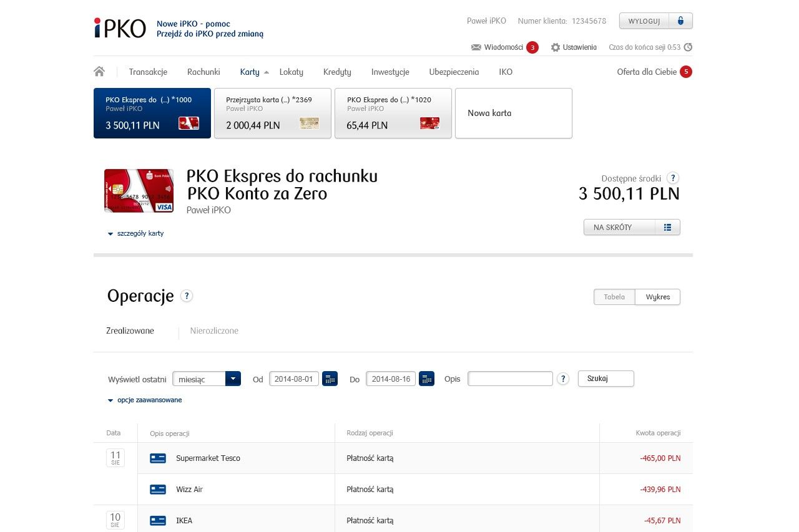This screenshot has width=799, height=532.
Task: Open the Lokaty menu
Action: click(292, 72)
